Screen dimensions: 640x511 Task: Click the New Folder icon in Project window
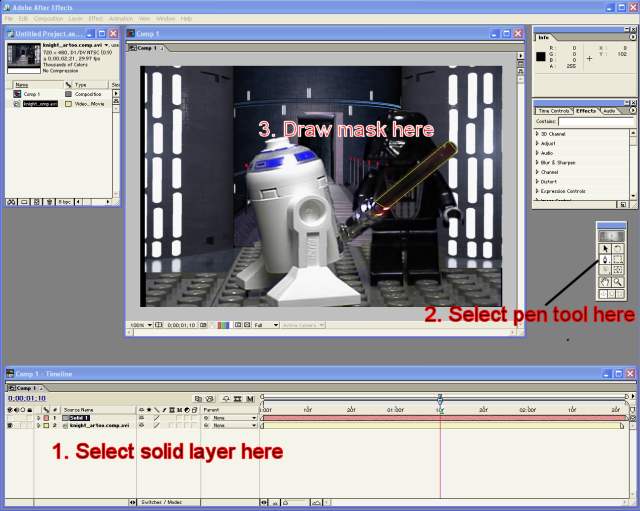(x=24, y=202)
